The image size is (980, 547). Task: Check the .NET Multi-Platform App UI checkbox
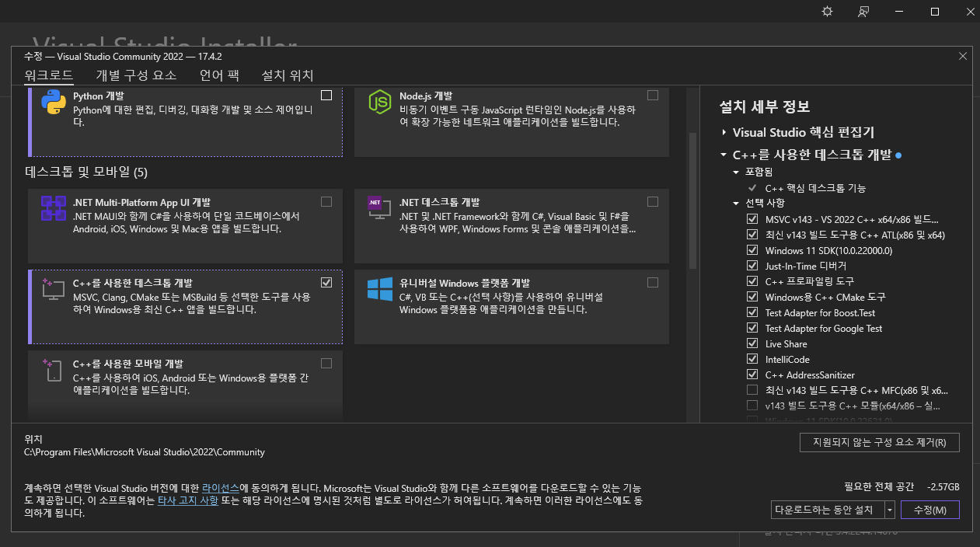[326, 202]
